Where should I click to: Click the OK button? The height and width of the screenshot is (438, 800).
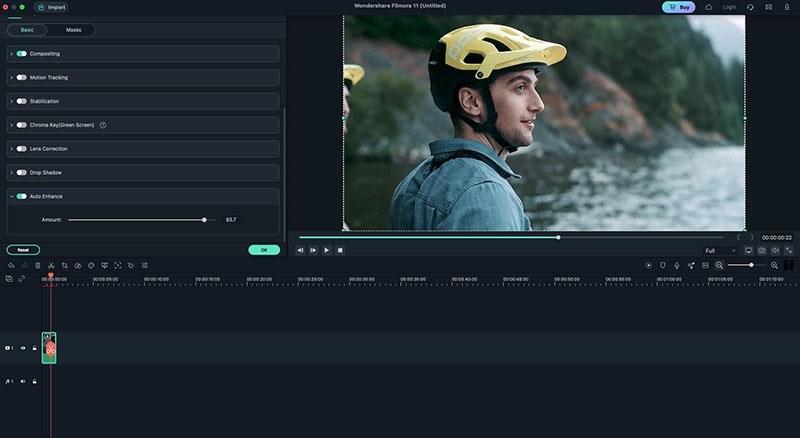[264, 250]
